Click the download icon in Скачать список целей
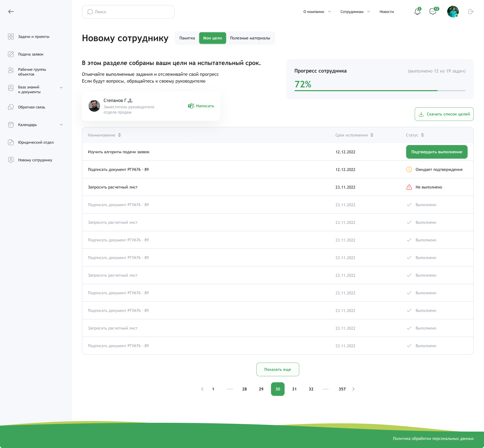Viewport: 484px width, 448px height. point(421,114)
